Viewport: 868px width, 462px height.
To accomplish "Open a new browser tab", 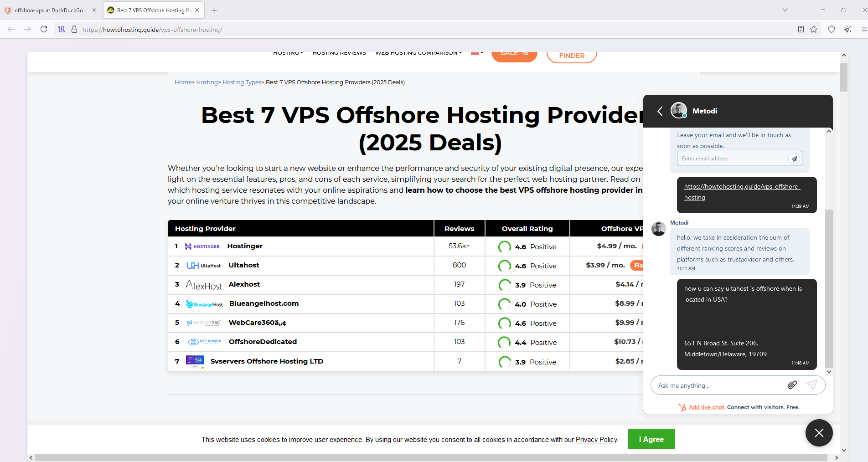I will 214,10.
